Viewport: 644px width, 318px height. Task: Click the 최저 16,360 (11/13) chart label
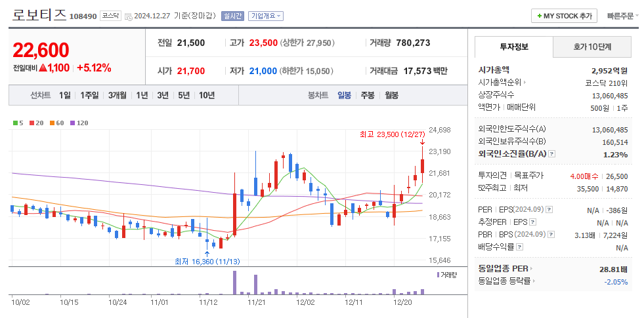click(x=207, y=262)
